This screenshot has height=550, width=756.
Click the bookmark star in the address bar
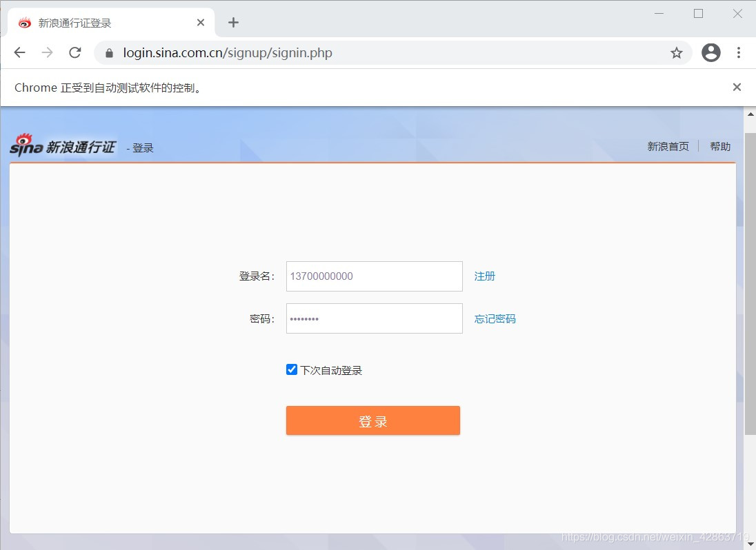676,52
